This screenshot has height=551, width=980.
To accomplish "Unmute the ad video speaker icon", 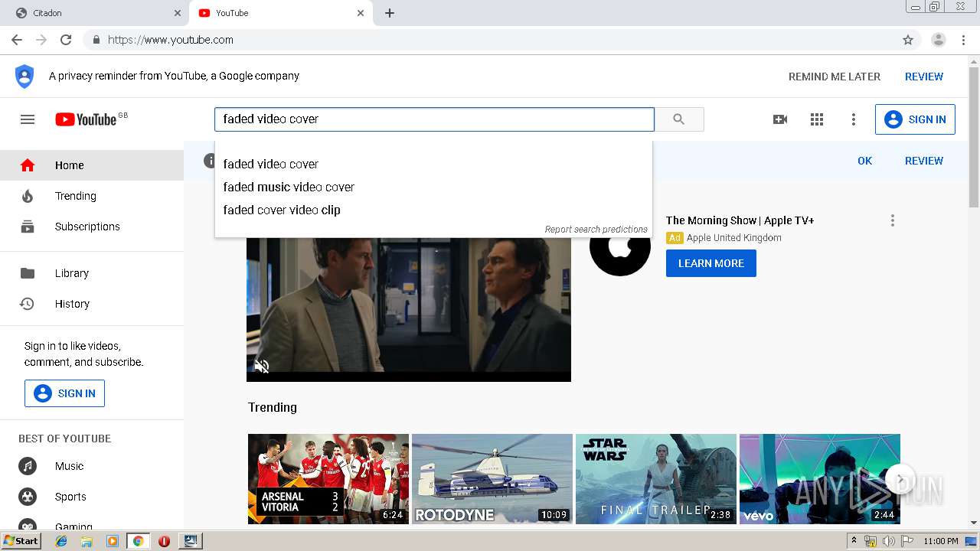I will point(262,366).
